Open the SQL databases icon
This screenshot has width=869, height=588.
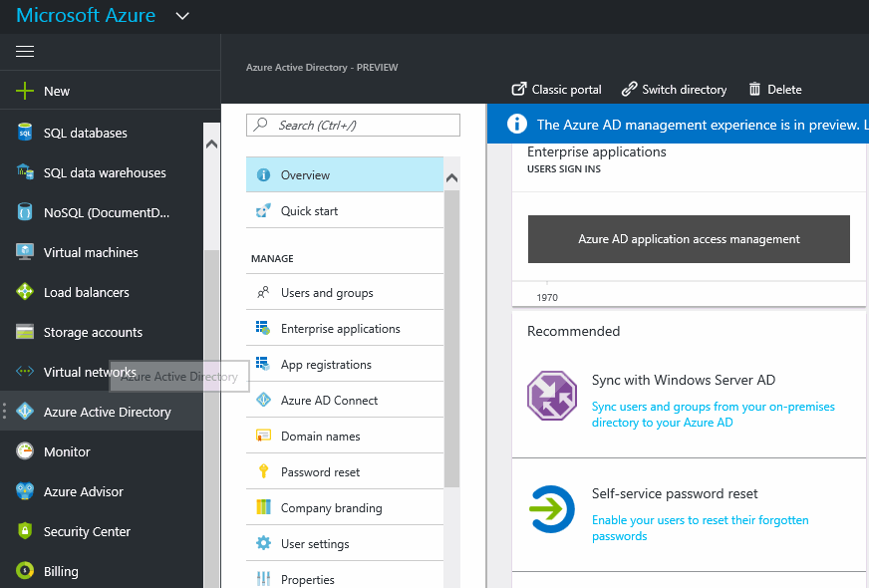point(25,133)
